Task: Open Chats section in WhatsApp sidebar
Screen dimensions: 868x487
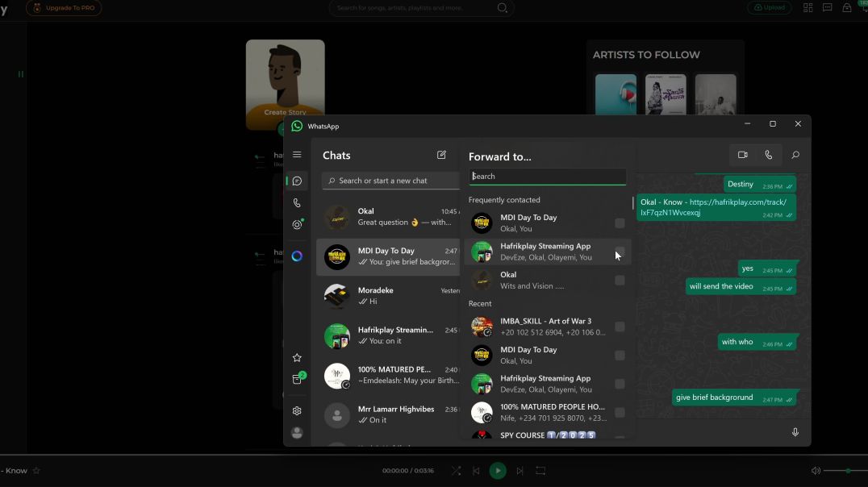Action: click(298, 181)
